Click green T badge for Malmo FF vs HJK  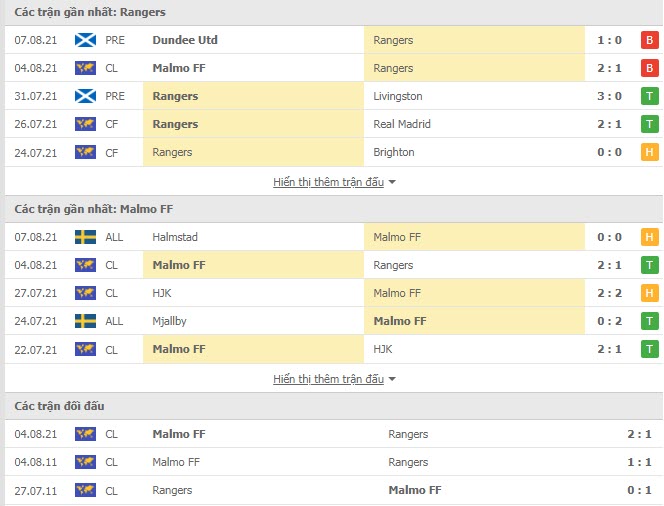[x=650, y=349]
